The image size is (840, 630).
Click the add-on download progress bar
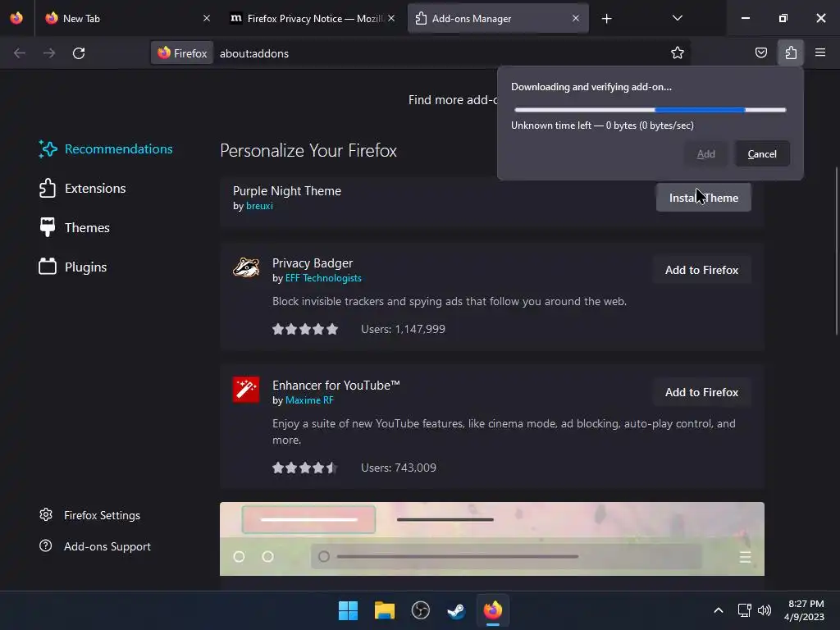coord(650,110)
